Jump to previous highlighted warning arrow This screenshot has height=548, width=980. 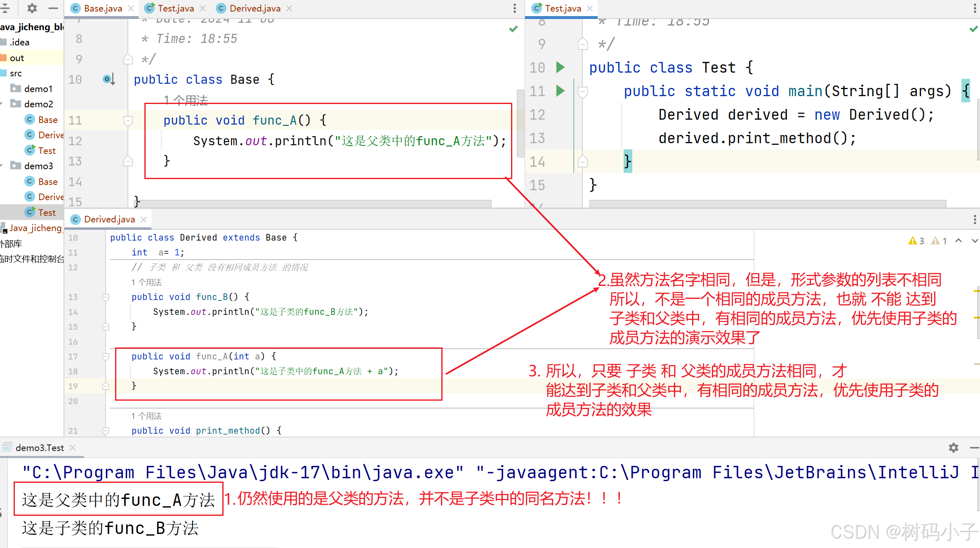coord(959,241)
